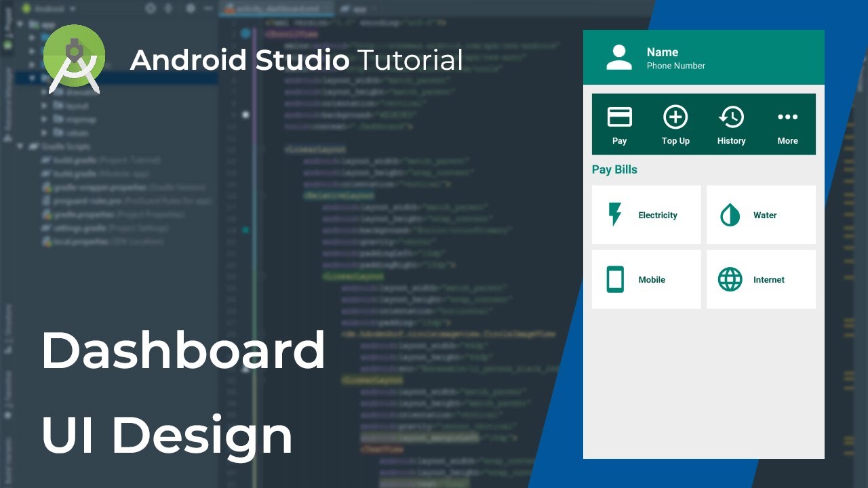The width and height of the screenshot is (868, 488).
Task: Click the Name text in profile header
Action: (663, 52)
